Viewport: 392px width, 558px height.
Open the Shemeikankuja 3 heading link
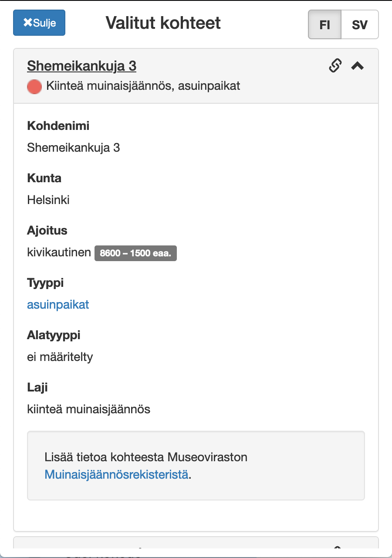click(x=81, y=66)
